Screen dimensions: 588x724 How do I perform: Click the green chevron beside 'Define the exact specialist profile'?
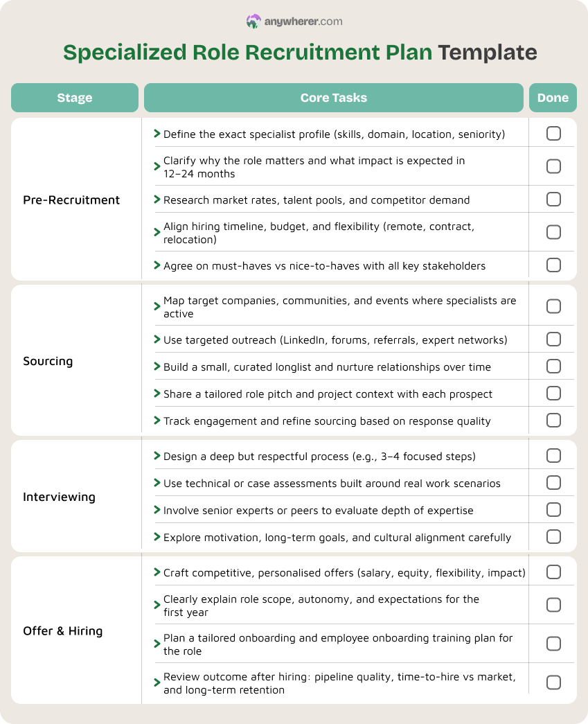(x=157, y=134)
